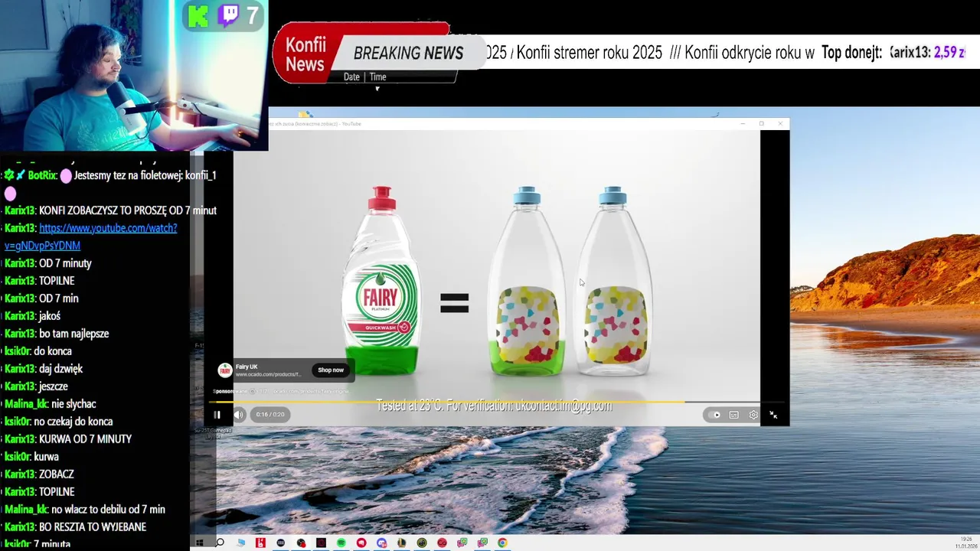The image size is (980, 551).
Task: Click chat message 'OD 7 minuty'
Action: [65, 263]
